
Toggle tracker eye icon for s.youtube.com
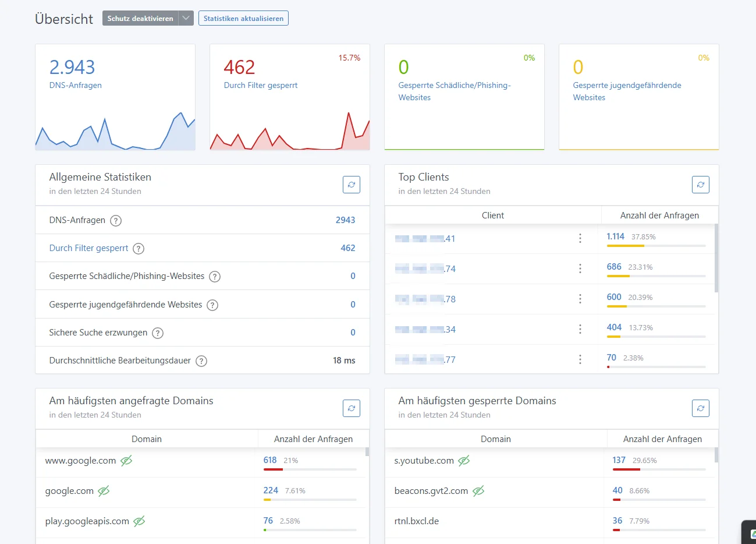464,461
